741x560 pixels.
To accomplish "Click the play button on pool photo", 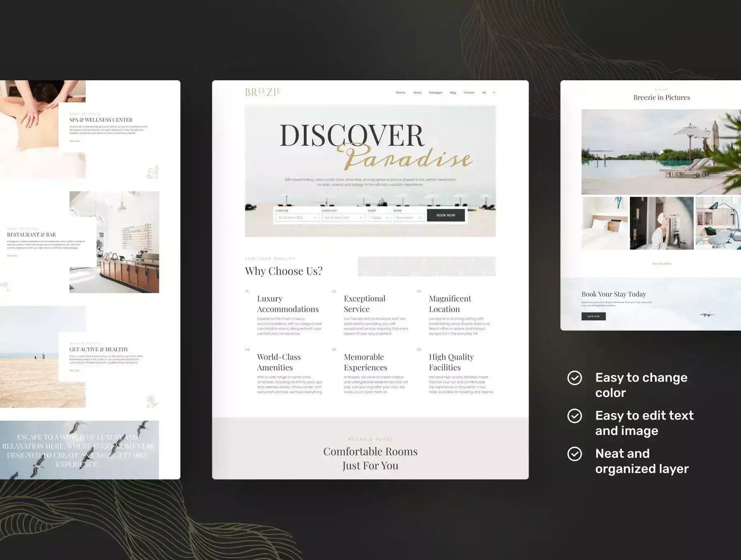I will (x=662, y=152).
